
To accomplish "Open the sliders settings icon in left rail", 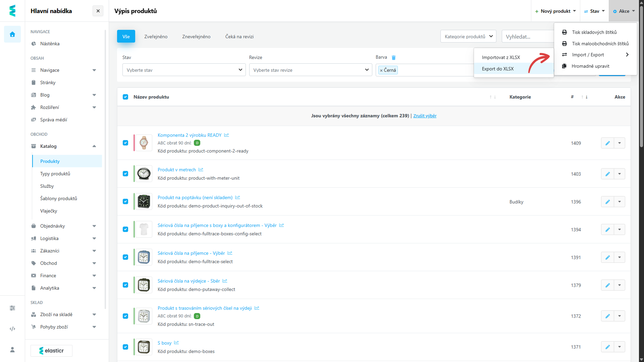I will [12, 308].
